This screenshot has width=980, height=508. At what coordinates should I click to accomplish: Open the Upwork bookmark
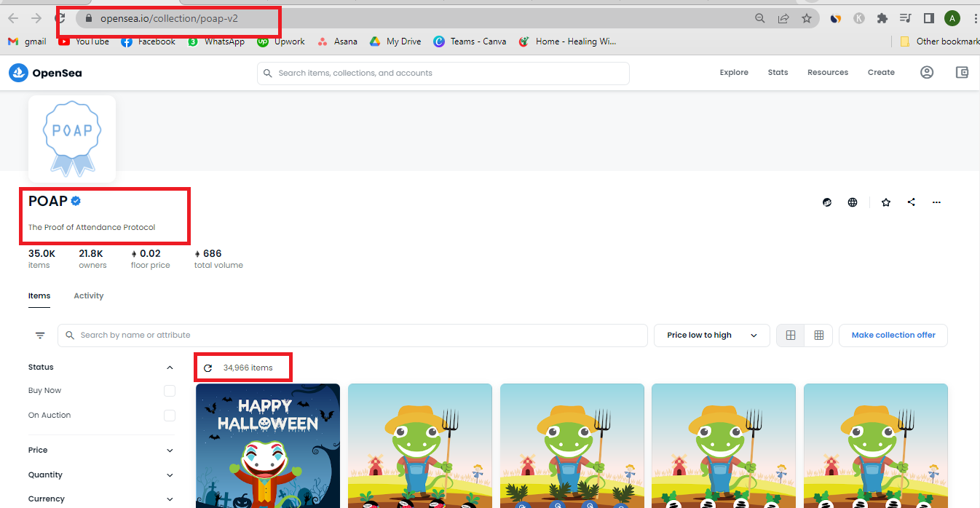pyautogui.click(x=281, y=41)
